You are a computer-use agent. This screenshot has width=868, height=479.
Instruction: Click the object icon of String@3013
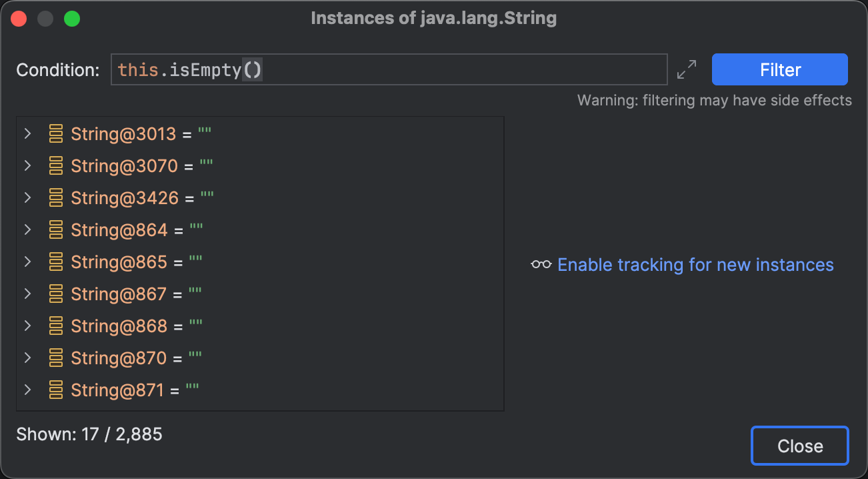coord(56,134)
